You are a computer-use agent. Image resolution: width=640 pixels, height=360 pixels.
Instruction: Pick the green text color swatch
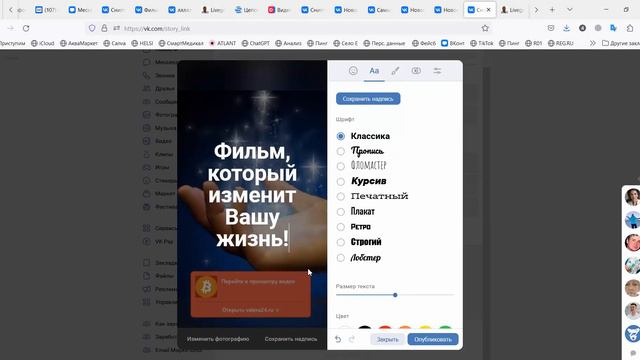[445, 327]
